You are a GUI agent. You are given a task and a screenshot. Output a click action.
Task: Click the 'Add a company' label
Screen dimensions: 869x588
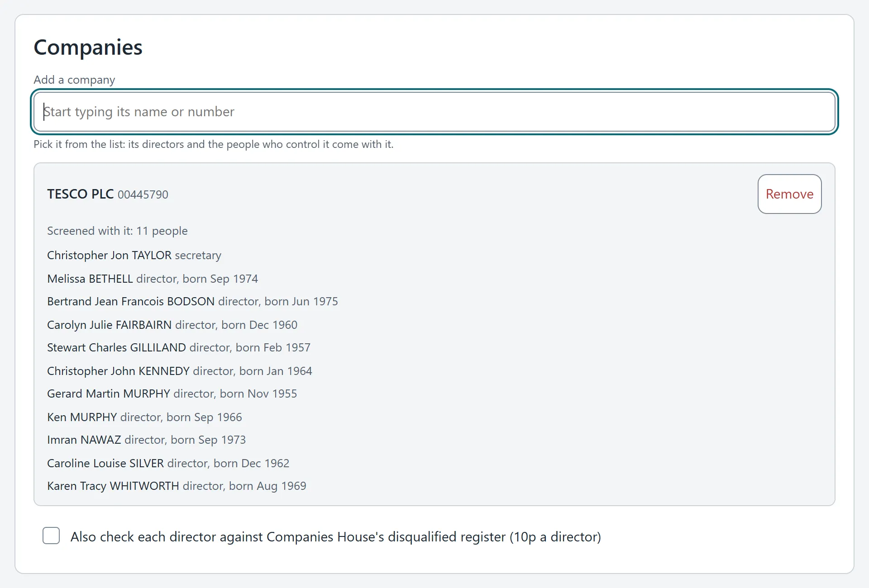pyautogui.click(x=74, y=80)
